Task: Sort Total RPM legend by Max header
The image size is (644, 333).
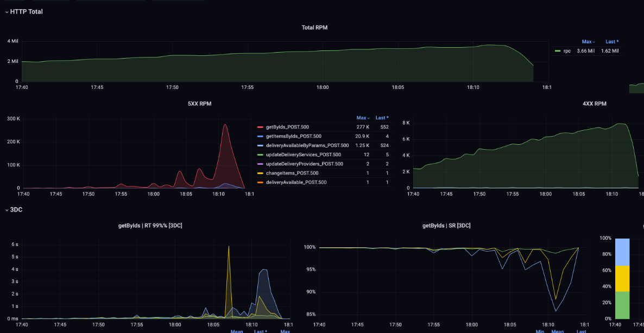Action: 588,42
